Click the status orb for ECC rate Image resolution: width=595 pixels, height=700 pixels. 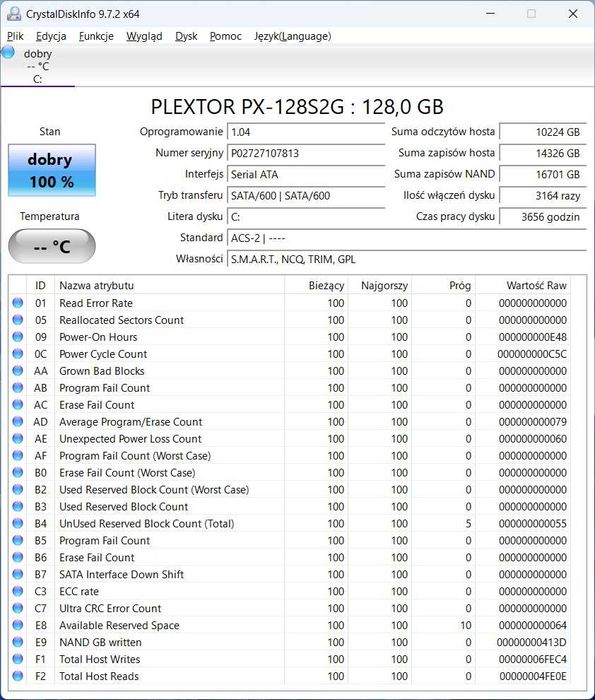click(x=18, y=591)
